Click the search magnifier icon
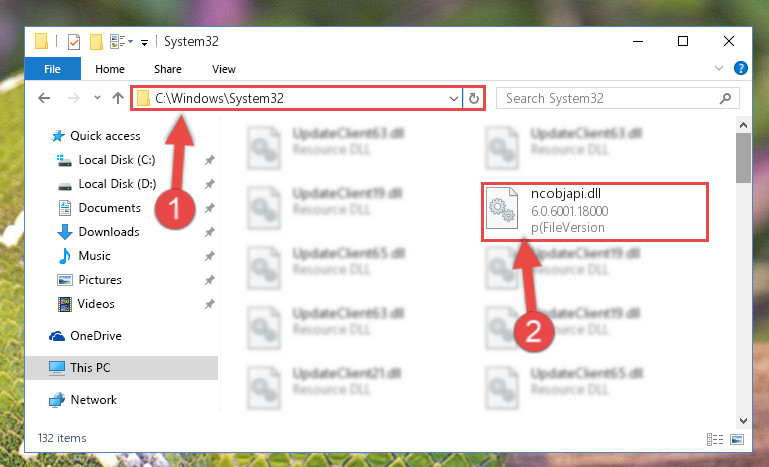769x467 pixels. [x=725, y=99]
